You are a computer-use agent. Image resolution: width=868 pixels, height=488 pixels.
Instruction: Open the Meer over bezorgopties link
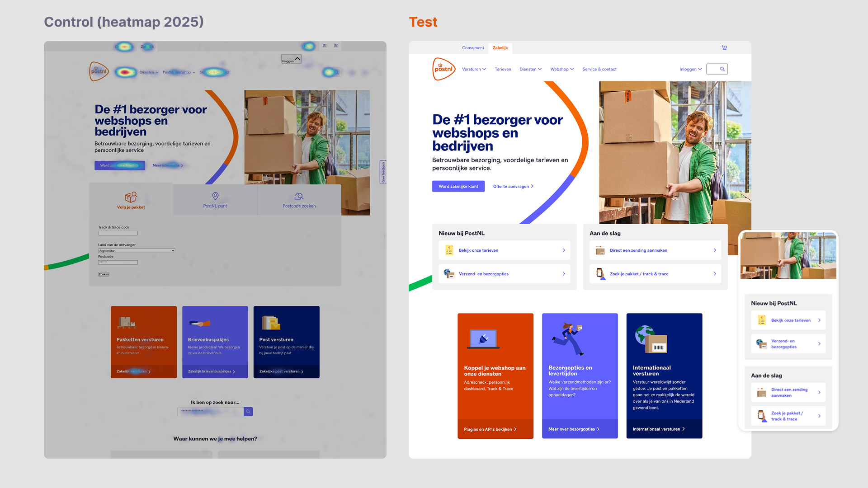click(x=574, y=429)
